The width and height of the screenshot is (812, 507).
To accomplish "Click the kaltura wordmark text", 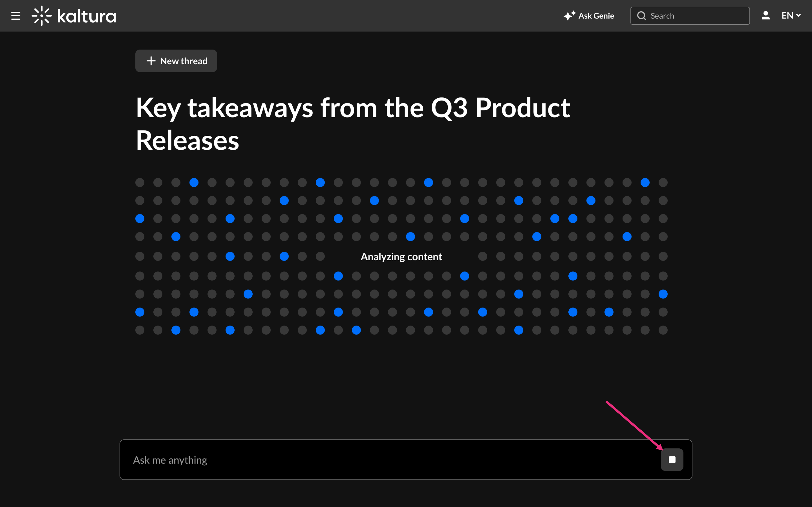I will point(87,16).
